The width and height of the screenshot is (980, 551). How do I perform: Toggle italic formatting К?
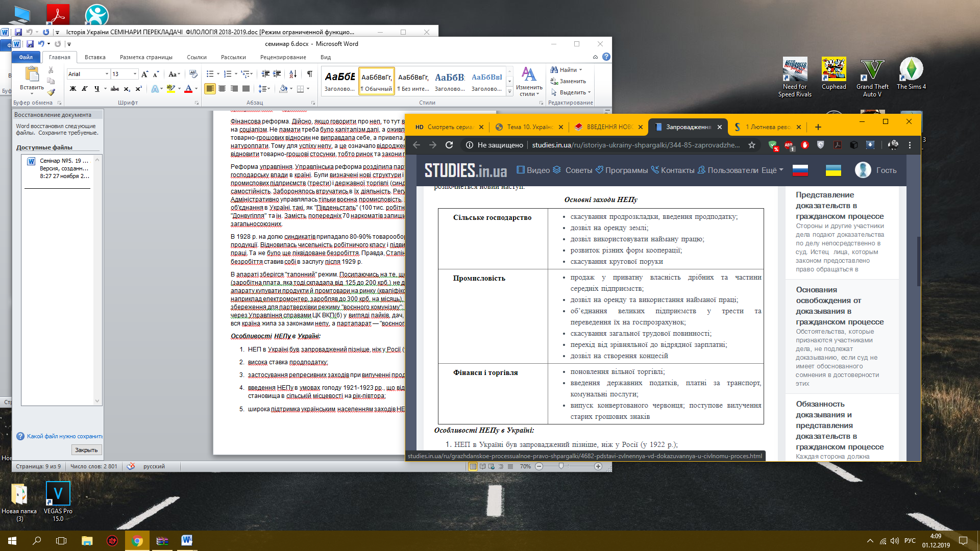click(x=85, y=89)
